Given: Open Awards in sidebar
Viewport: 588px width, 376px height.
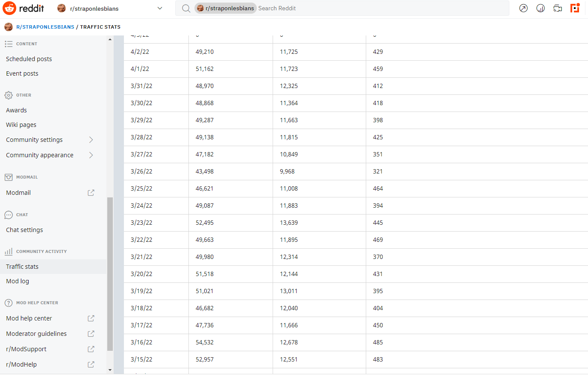Looking at the screenshot, I should 16,110.
